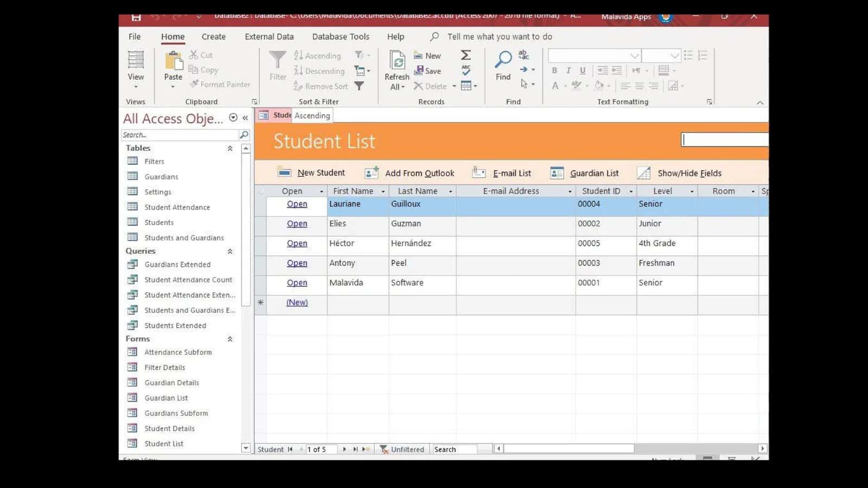Open the Help tab
The image size is (868, 488).
tap(395, 36)
